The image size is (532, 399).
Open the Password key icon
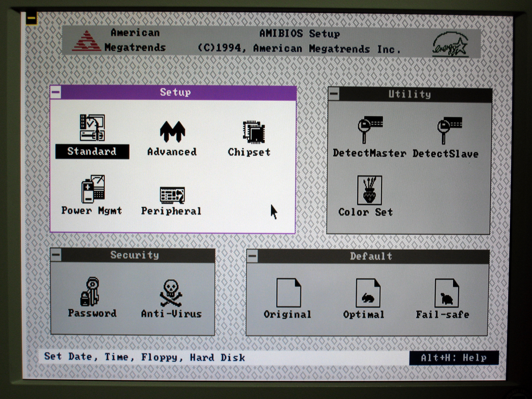point(90,291)
